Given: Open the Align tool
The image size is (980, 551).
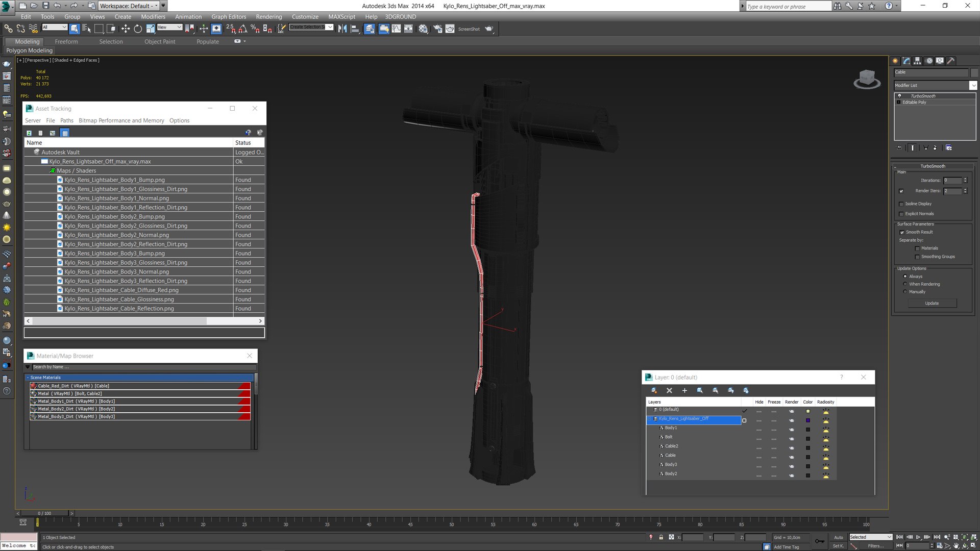Looking at the screenshot, I should pyautogui.click(x=355, y=29).
